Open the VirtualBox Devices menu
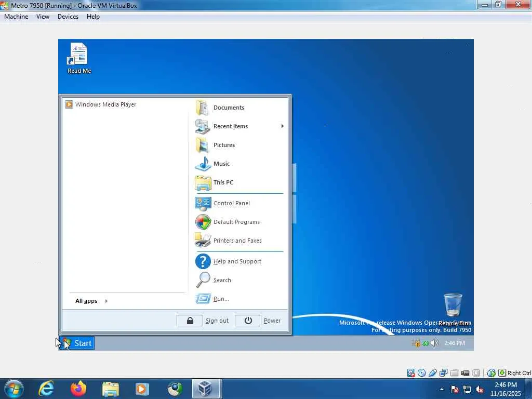This screenshot has width=532, height=399. 68,17
